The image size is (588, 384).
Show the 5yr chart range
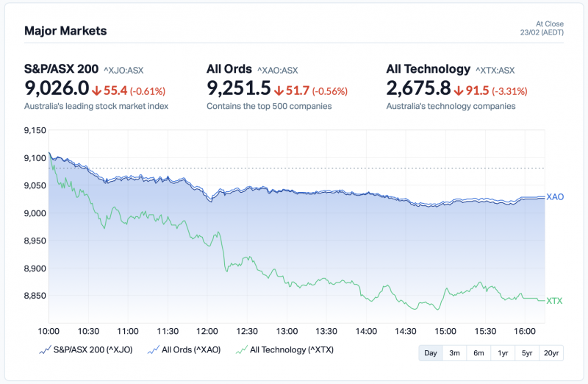[527, 353]
